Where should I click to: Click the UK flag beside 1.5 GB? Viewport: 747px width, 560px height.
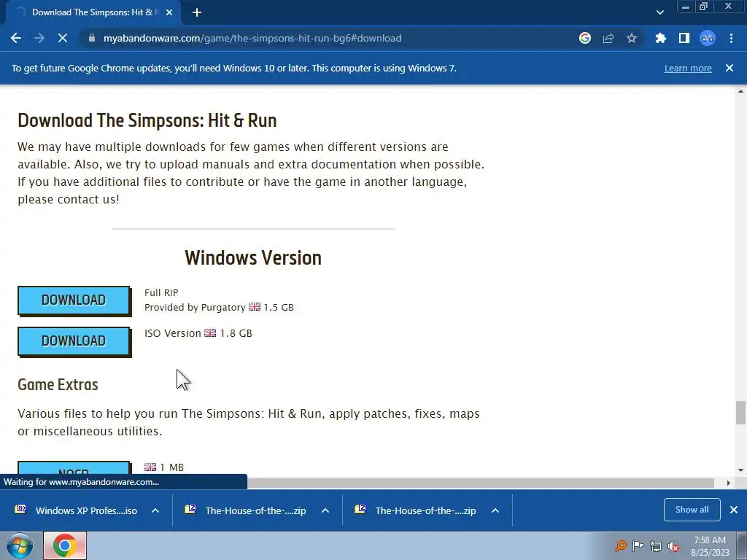[x=255, y=307]
